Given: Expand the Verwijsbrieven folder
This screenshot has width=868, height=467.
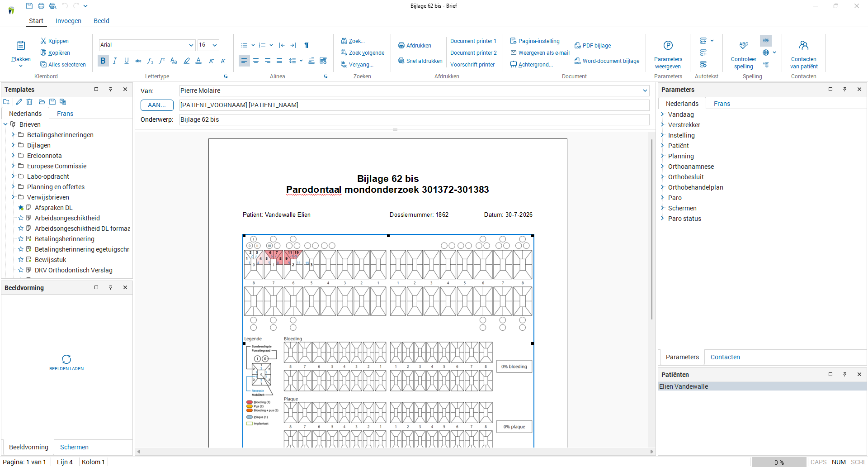Looking at the screenshot, I should pos(13,197).
